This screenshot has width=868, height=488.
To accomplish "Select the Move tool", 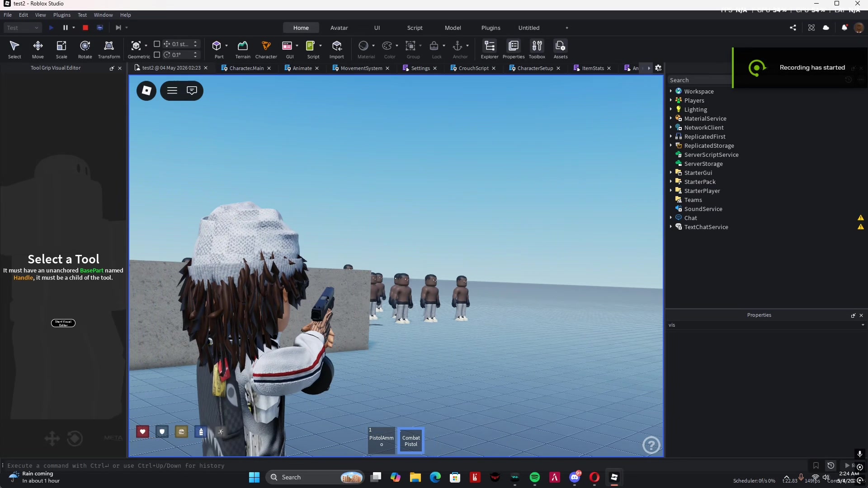I will point(38,49).
